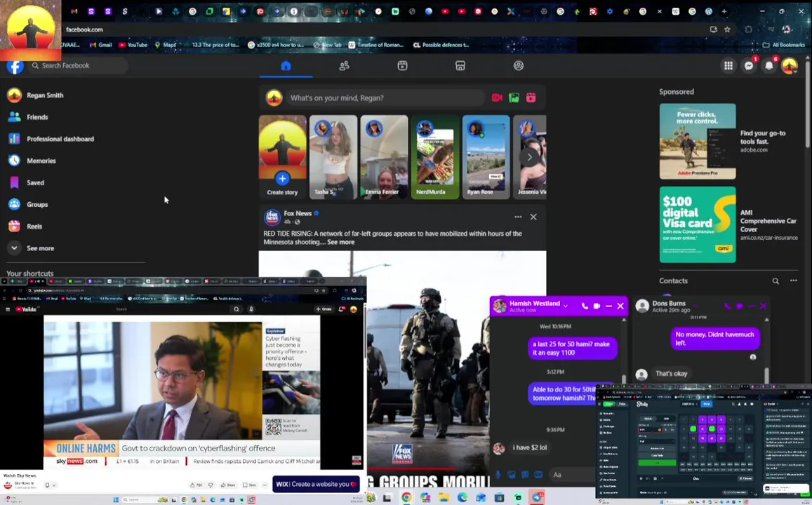Screen dimensions: 812x505
Task: Open the Adobe Premiere Pro sponsored ad
Action: pos(698,141)
